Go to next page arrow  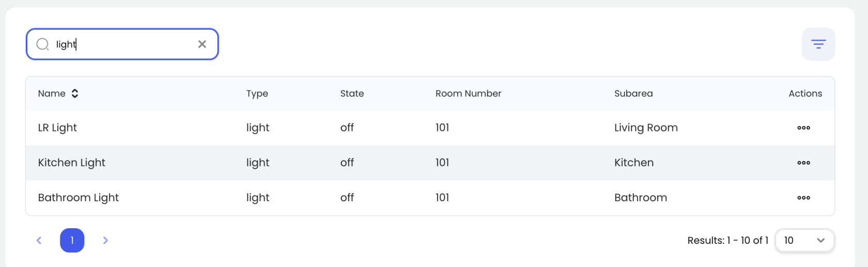pyautogui.click(x=105, y=240)
